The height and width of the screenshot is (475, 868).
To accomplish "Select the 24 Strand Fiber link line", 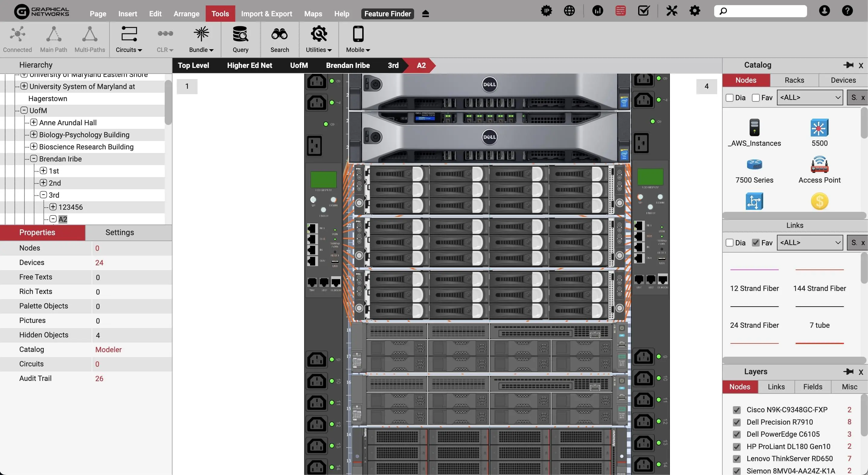I will [754, 306].
